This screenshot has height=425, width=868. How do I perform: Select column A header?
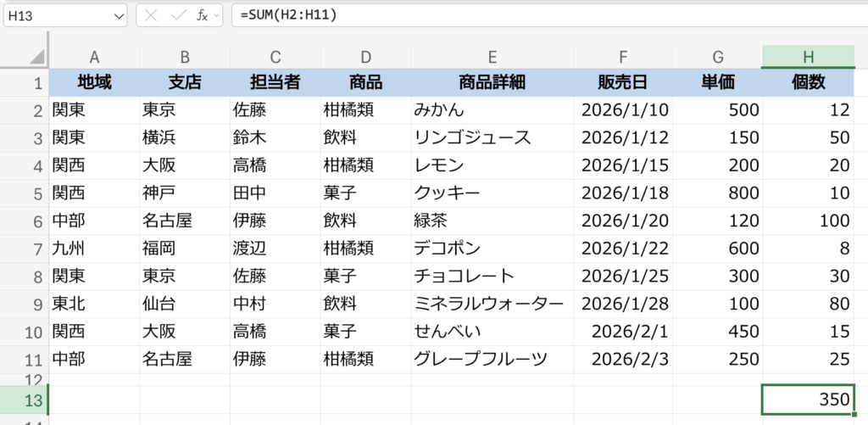pyautogui.click(x=94, y=57)
